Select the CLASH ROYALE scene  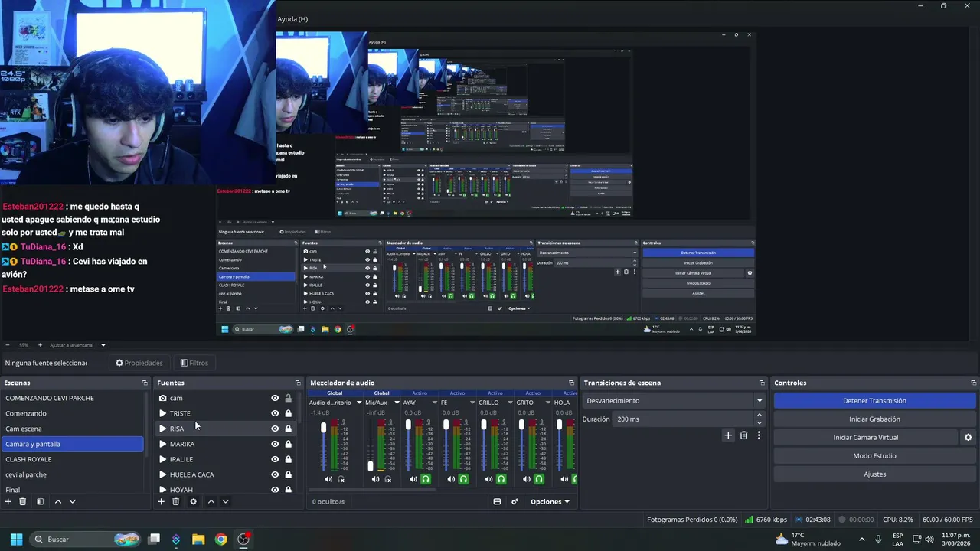(73, 459)
